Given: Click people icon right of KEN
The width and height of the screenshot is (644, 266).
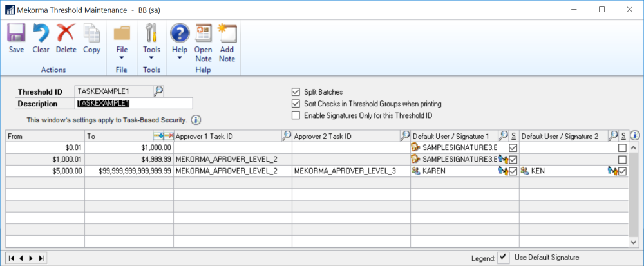Looking at the screenshot, I should coord(613,171).
